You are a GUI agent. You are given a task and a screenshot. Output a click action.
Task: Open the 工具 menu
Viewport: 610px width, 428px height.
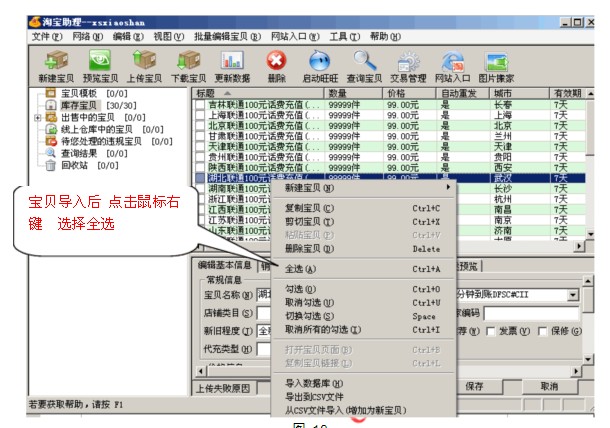(345, 37)
